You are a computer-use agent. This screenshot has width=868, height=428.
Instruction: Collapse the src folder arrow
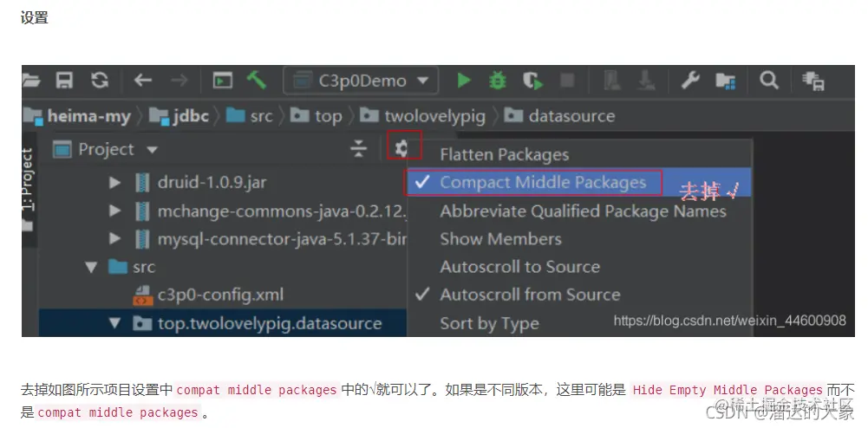click(x=91, y=268)
